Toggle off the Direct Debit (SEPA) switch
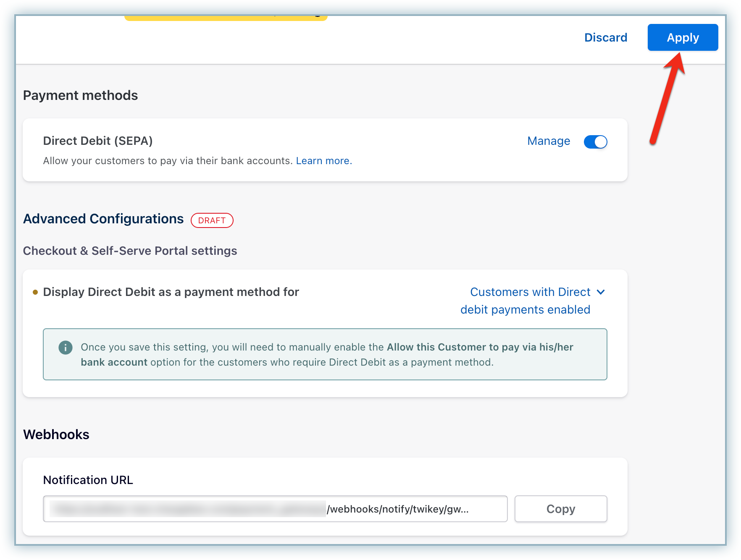Screen dimensions: 741x560 click(x=595, y=142)
